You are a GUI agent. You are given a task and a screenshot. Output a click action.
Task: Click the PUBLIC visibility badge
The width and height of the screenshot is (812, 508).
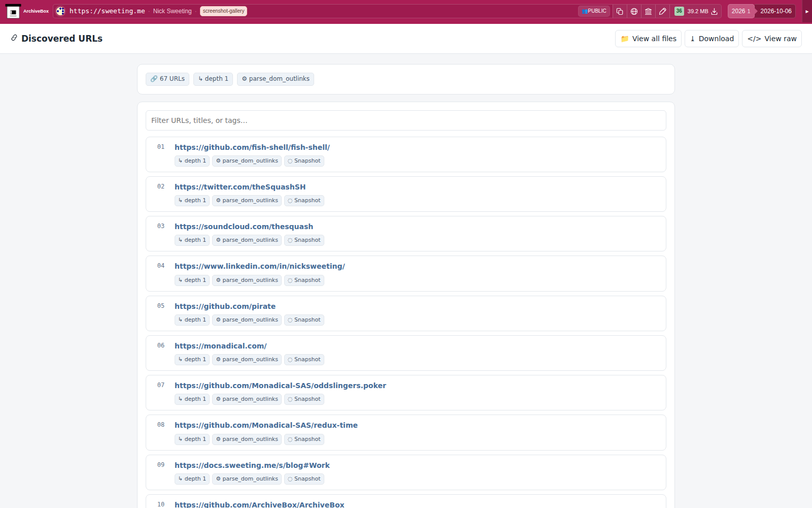[594, 11]
